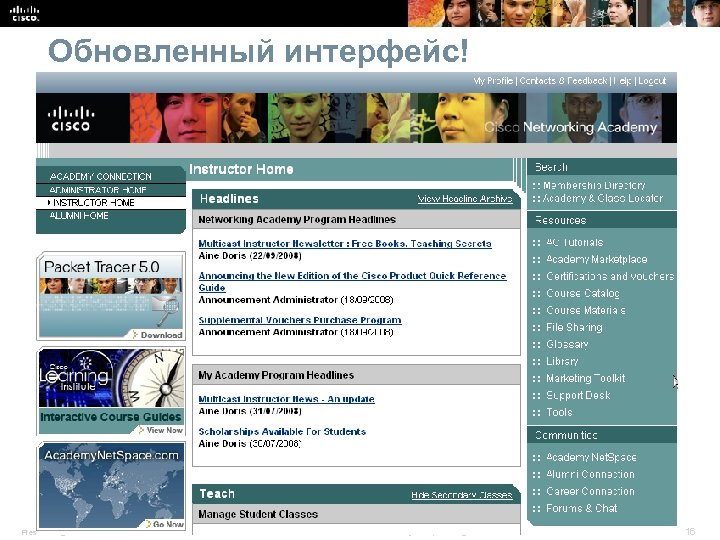Click the Headlines section title
Screen dimensions: 720x540
click(x=229, y=199)
